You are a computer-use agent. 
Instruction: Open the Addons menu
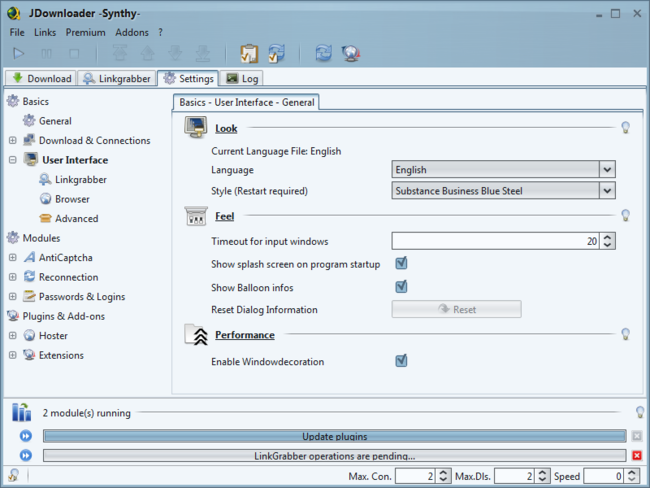click(x=132, y=32)
